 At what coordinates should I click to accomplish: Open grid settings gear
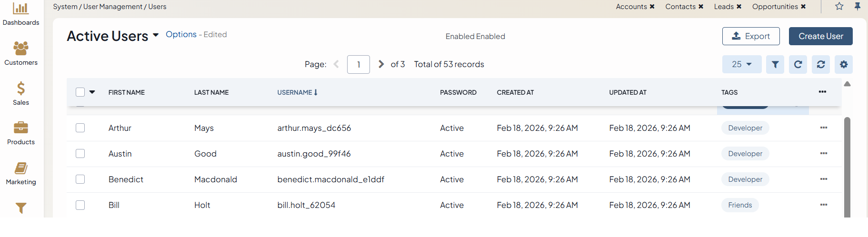tap(843, 64)
